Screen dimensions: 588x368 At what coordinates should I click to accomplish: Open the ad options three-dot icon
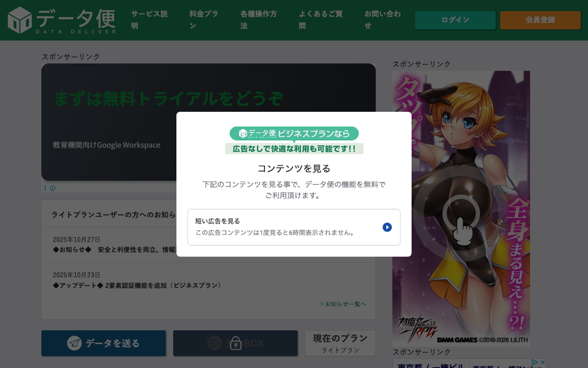[45, 188]
